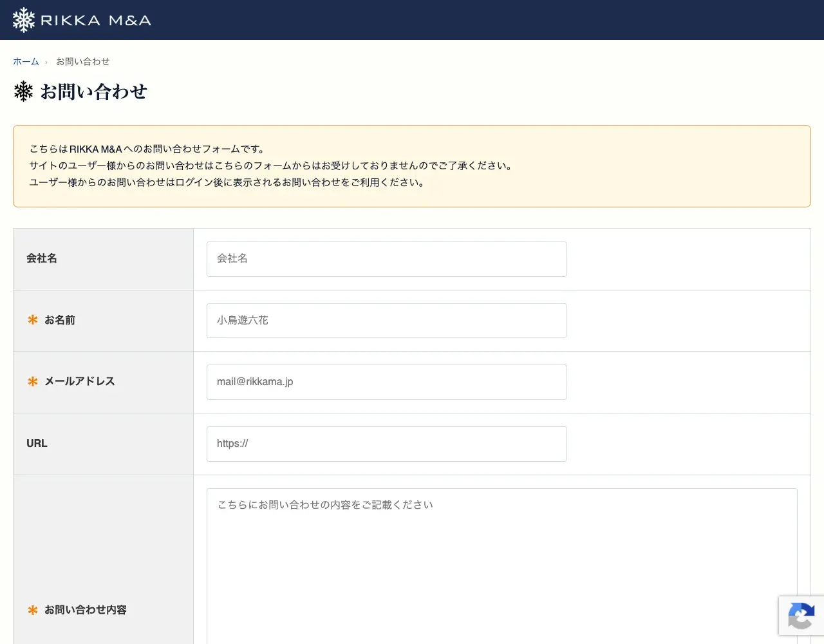824x644 pixels.
Task: Focus the 会社名 input field
Action: (x=387, y=259)
